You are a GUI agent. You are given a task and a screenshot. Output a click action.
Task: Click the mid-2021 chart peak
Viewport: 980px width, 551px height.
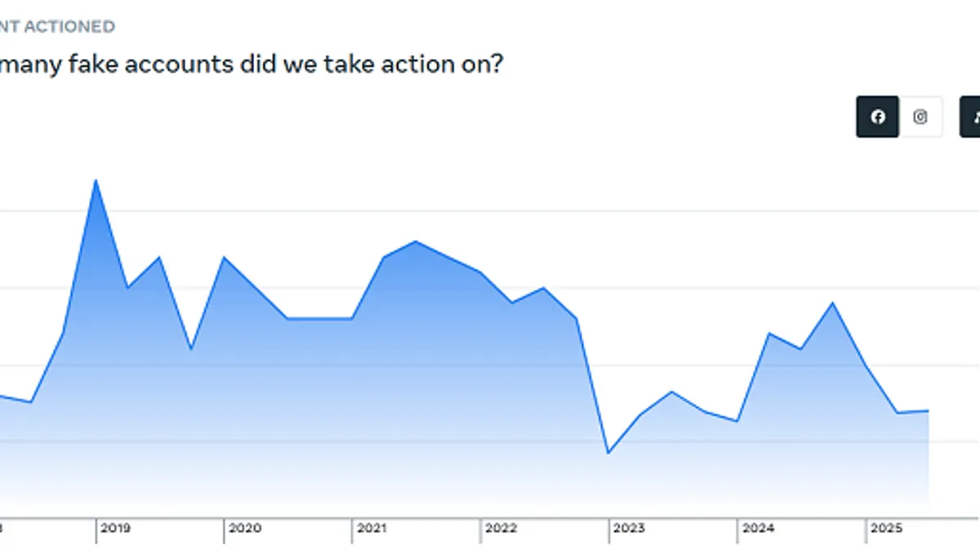point(416,242)
